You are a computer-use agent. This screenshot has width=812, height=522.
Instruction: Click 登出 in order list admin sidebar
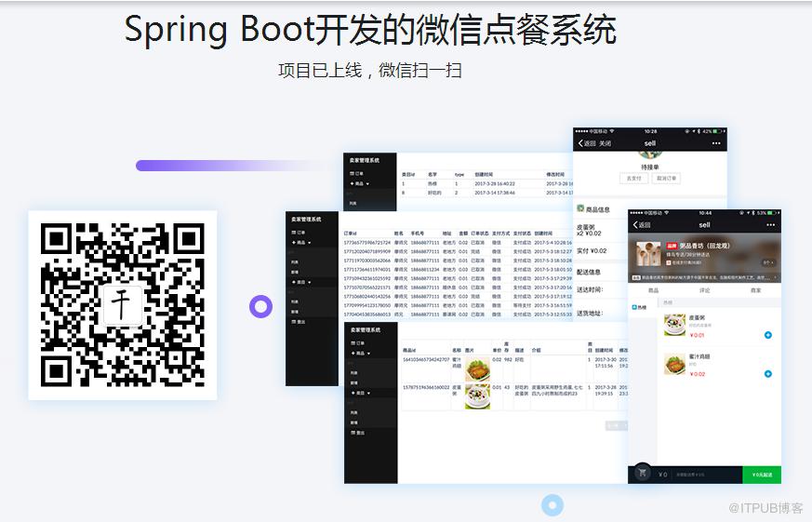[x=299, y=322]
